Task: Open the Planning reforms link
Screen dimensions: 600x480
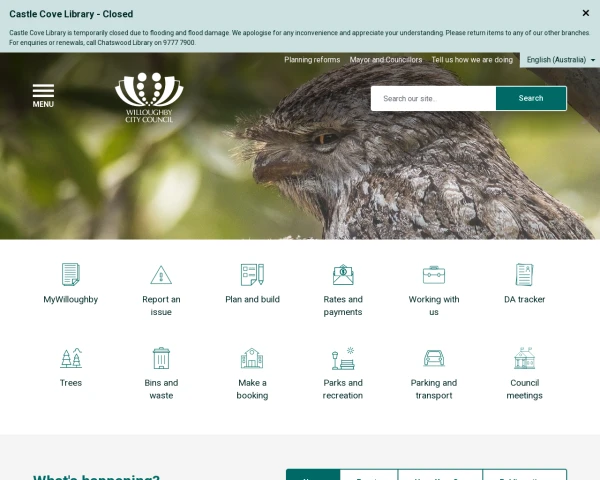Action: point(312,60)
